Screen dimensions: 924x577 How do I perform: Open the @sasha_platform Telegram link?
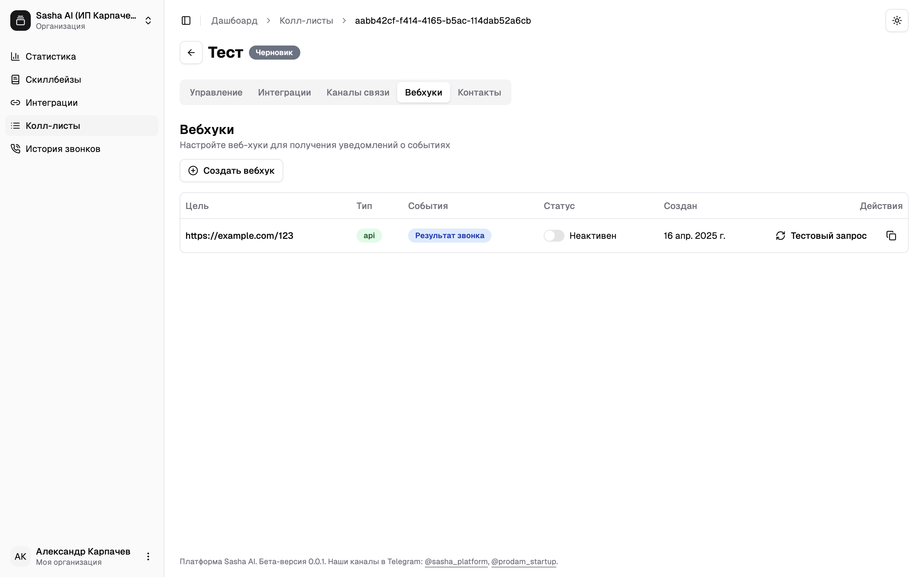(x=456, y=561)
